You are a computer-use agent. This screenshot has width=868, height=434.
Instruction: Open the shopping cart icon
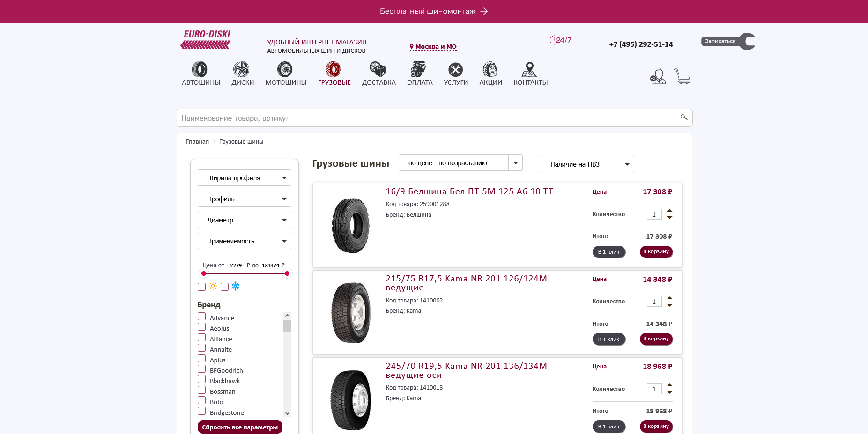click(683, 76)
